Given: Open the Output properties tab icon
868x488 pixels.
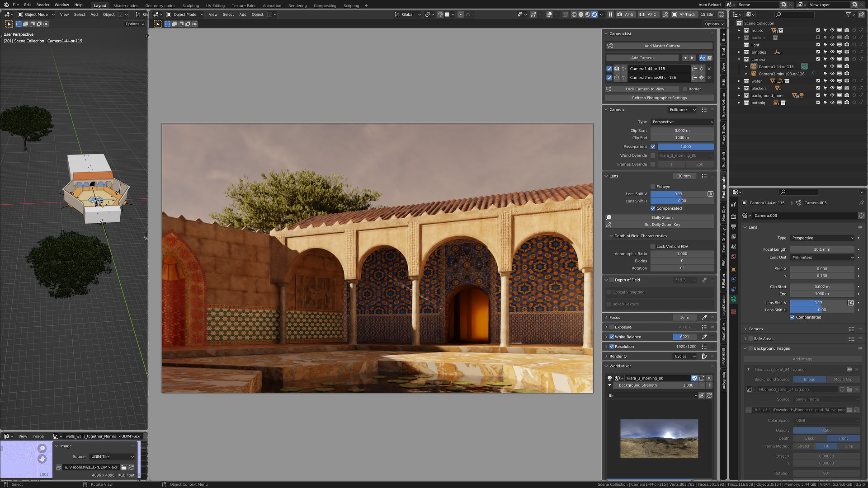Looking at the screenshot, I should [733, 227].
